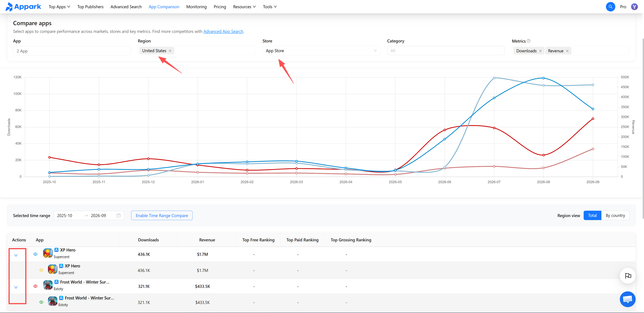This screenshot has width=644, height=313.
Task: Open the Pricing page
Action: [x=220, y=7]
